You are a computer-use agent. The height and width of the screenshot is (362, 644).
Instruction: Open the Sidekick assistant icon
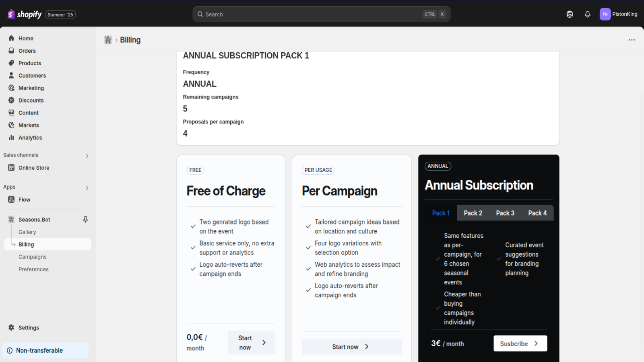click(x=570, y=14)
